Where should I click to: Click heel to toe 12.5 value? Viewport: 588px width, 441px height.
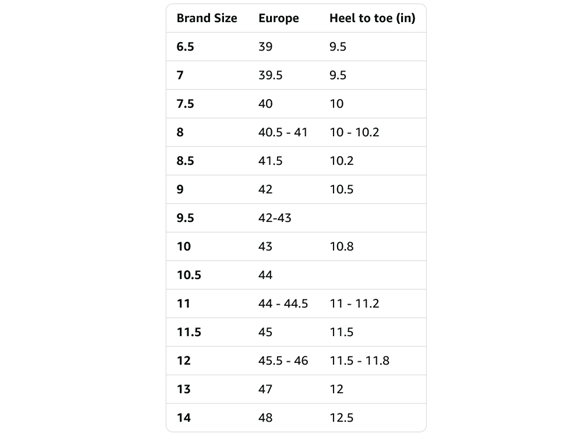342,417
